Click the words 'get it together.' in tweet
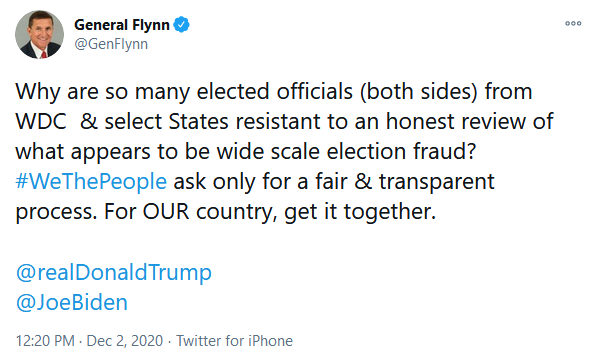This screenshot has height=362, width=598. click(x=360, y=212)
